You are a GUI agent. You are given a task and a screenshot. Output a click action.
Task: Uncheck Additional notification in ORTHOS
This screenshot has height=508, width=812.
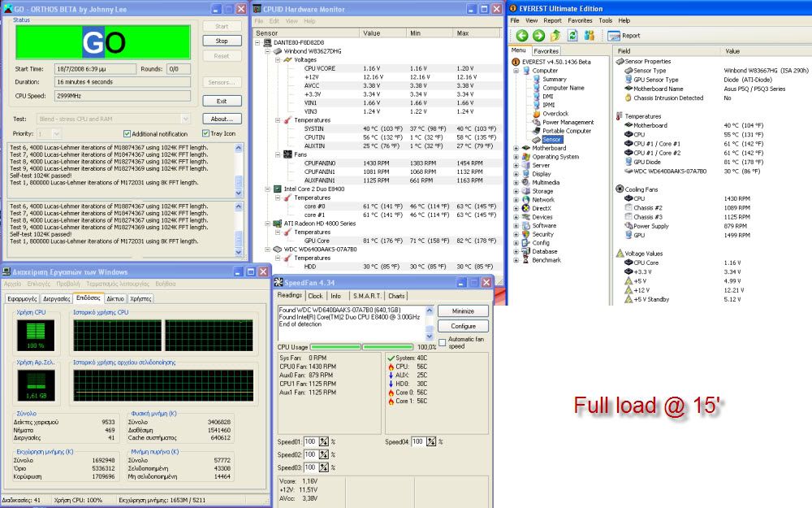tap(127, 133)
